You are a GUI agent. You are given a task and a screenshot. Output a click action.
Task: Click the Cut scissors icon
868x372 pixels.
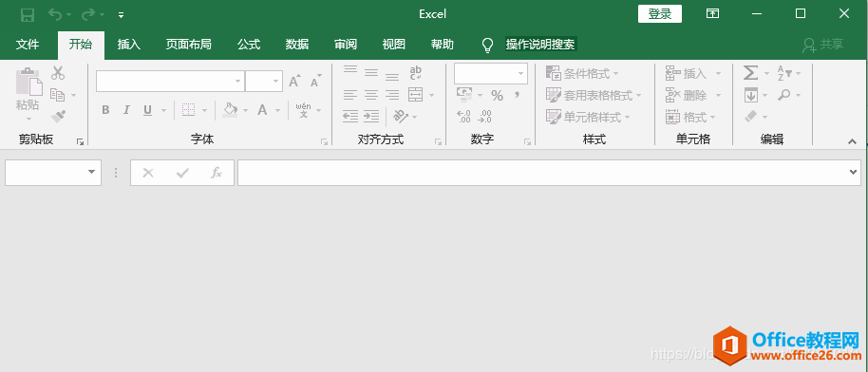[x=58, y=72]
